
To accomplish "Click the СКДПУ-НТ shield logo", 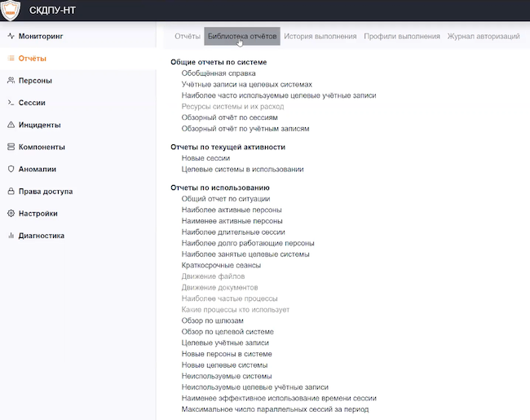I will point(10,11).
